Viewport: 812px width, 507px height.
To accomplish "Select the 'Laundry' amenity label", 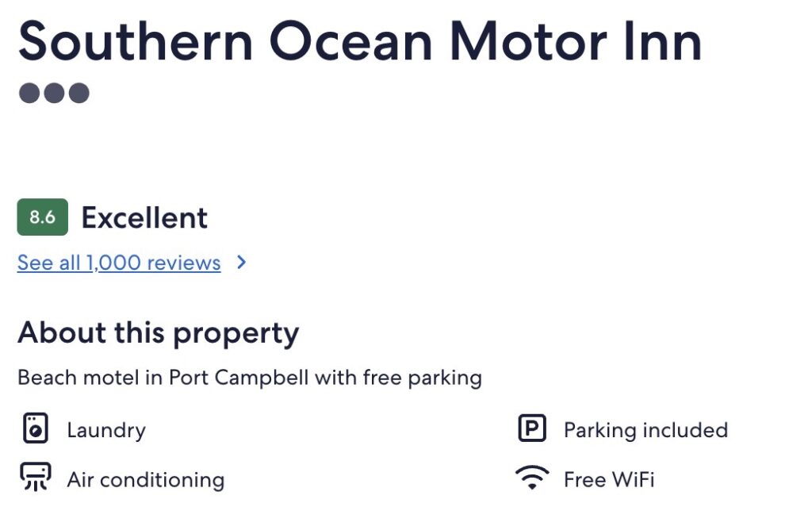I will tap(106, 430).
